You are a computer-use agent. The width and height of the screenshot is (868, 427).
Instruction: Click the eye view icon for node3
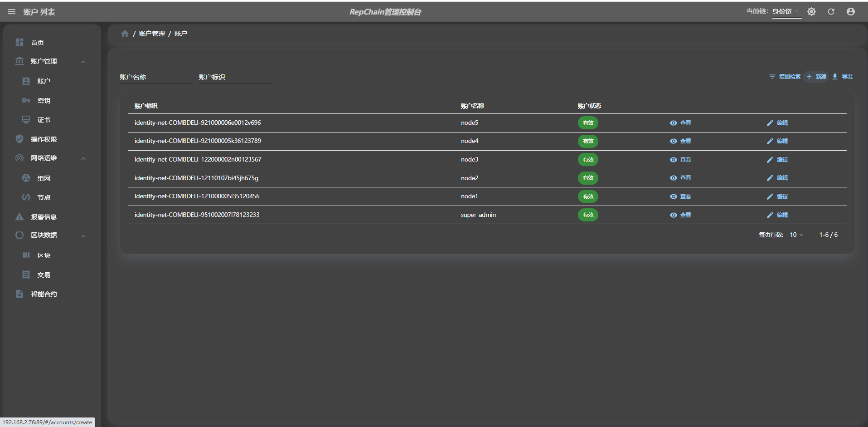674,160
